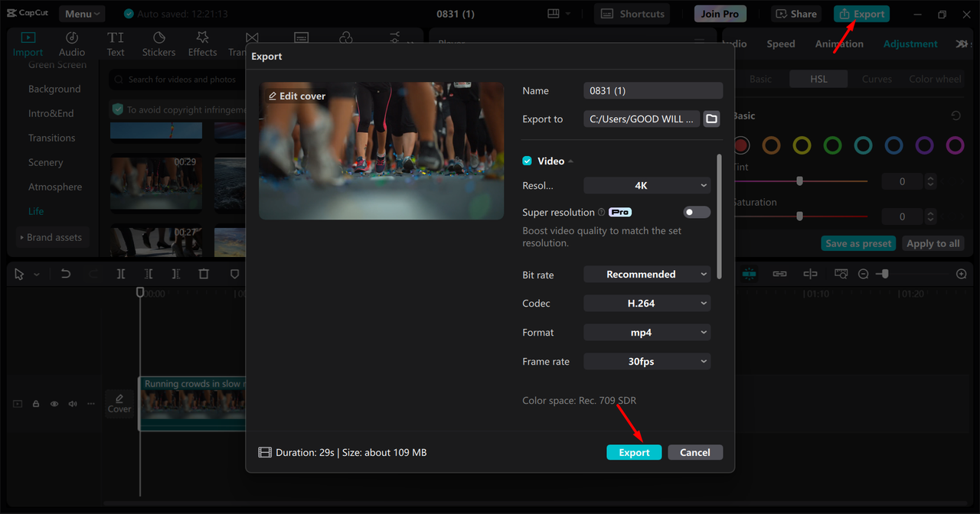Click the timeline zoom out minus icon

click(x=863, y=274)
